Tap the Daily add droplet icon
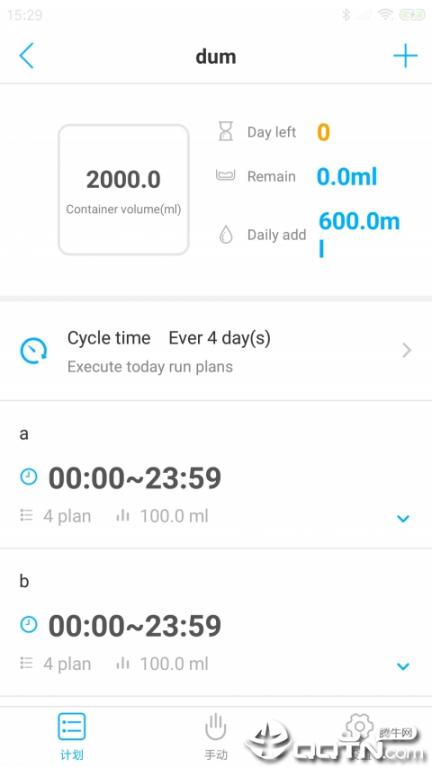Image resolution: width=432 pixels, height=767 pixels. point(226,234)
